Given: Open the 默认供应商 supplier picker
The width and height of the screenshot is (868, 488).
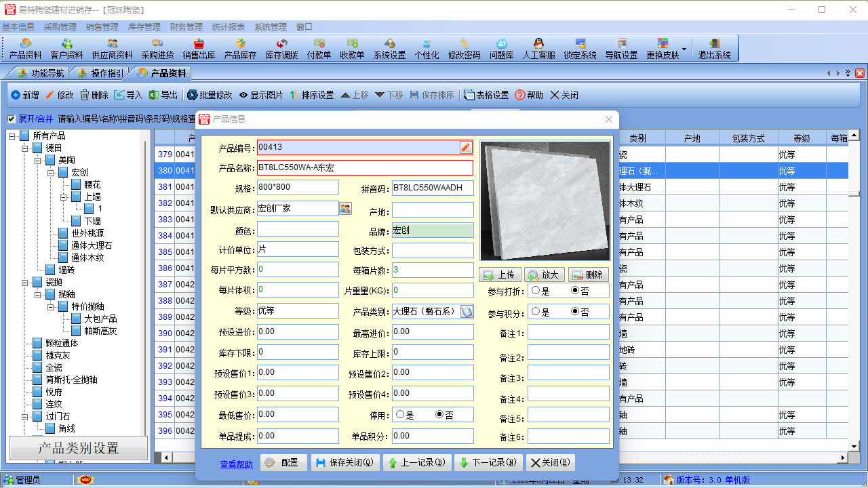Looking at the screenshot, I should coord(344,209).
